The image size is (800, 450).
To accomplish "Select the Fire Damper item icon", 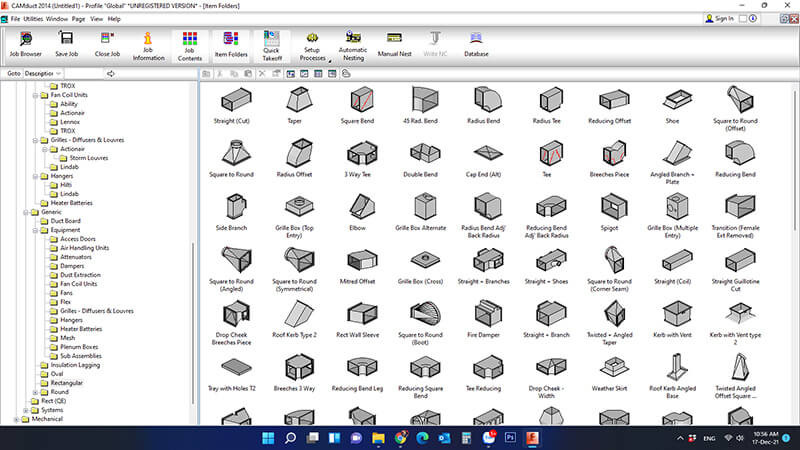I will point(483,319).
